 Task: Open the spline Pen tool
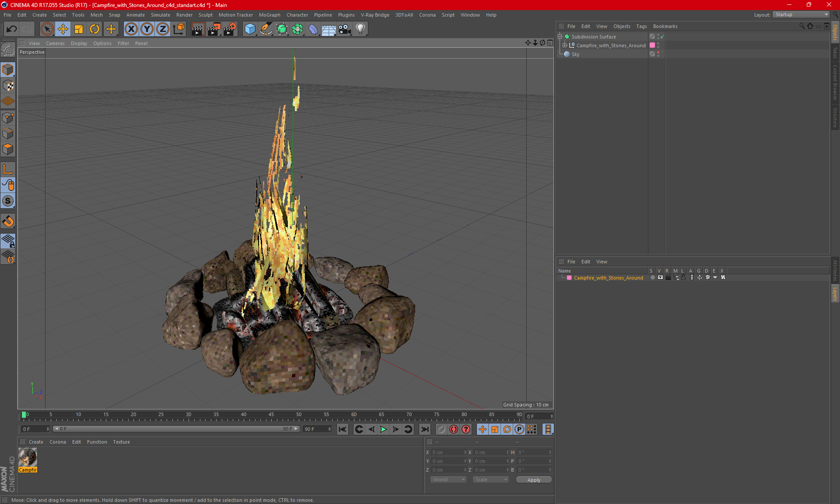tap(266, 29)
